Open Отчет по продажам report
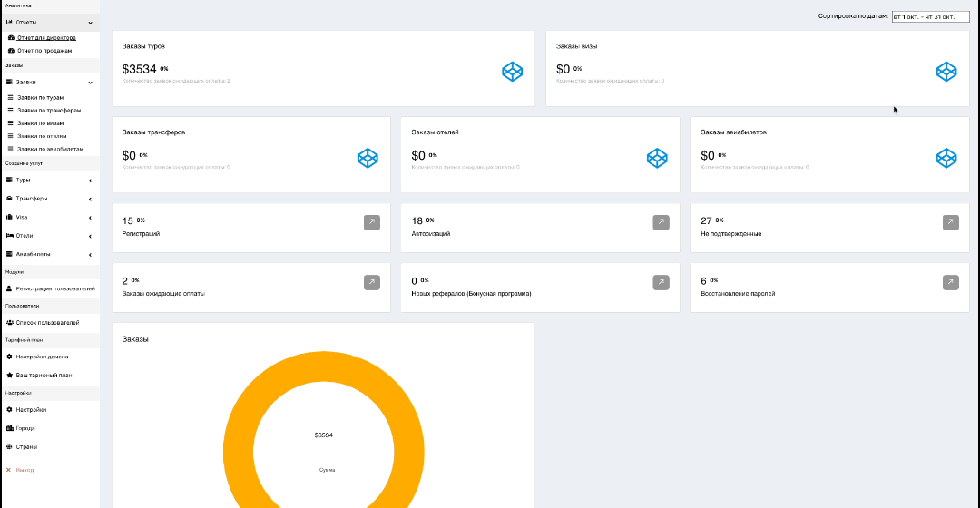Screen dimensions: 980x508 pyautogui.click(x=44, y=51)
